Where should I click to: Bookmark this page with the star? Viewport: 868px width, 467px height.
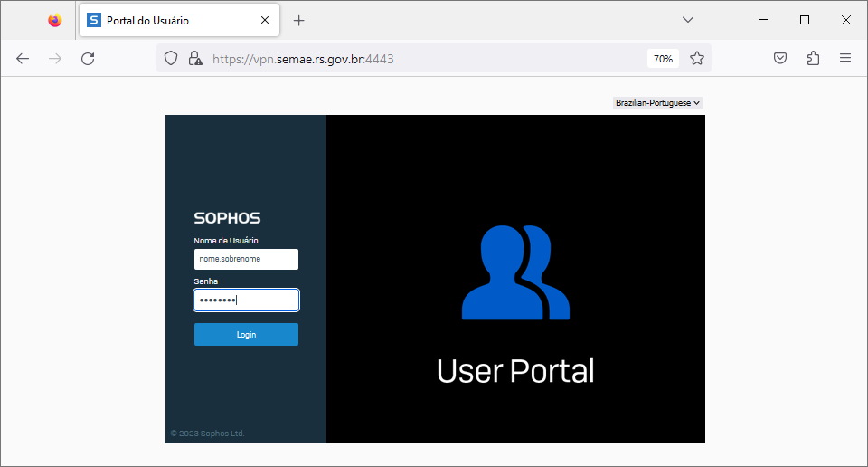click(x=697, y=58)
